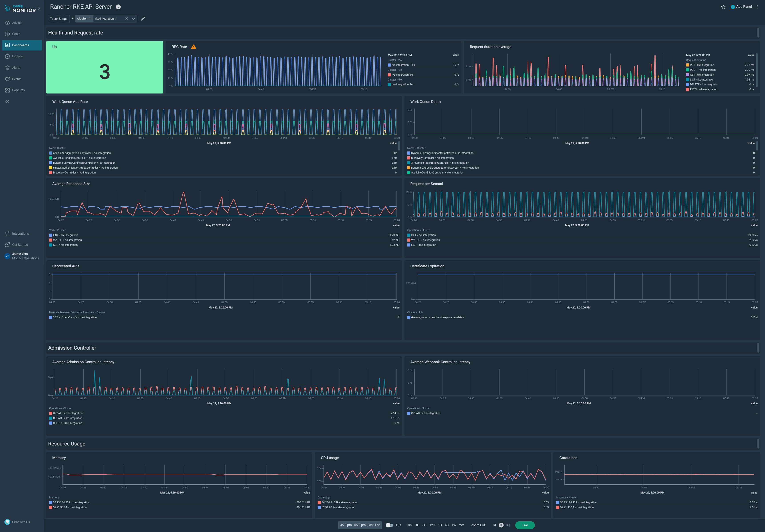Screen dimensions: 765x532
Task: Select the 6H time range
Action: click(424, 525)
